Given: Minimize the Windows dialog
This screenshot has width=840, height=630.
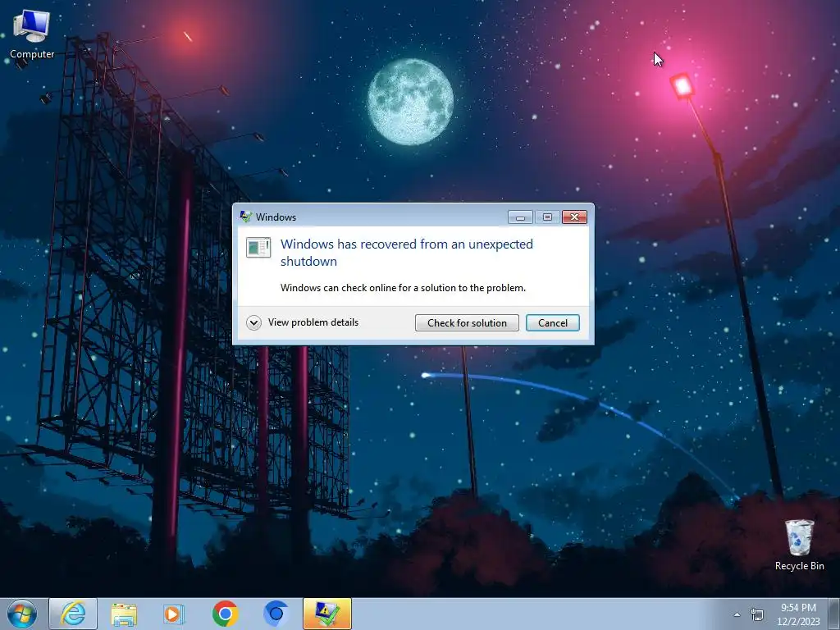Looking at the screenshot, I should click(520, 217).
